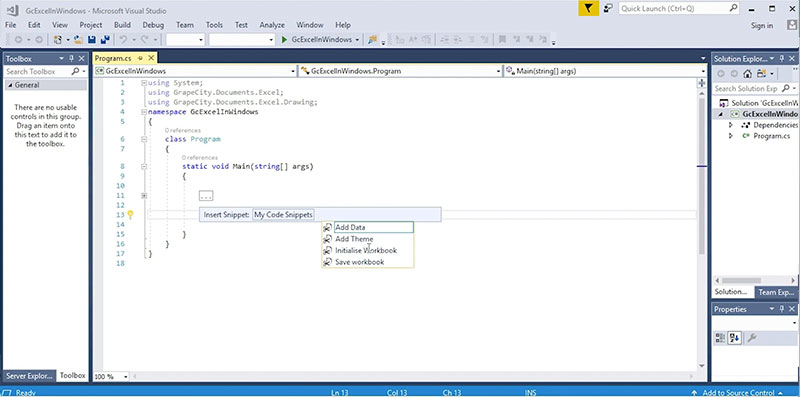Click Add to Source Control
Viewport: 800px width, 397px height.
coord(738,392)
